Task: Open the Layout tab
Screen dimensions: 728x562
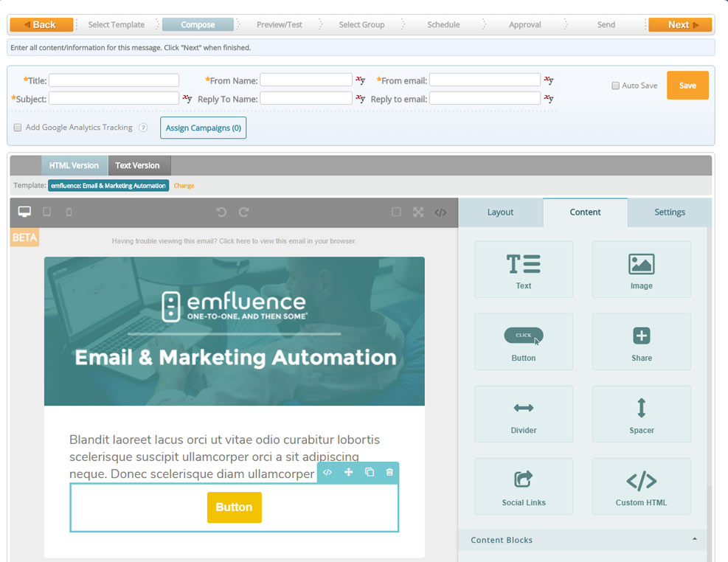Action: tap(500, 212)
